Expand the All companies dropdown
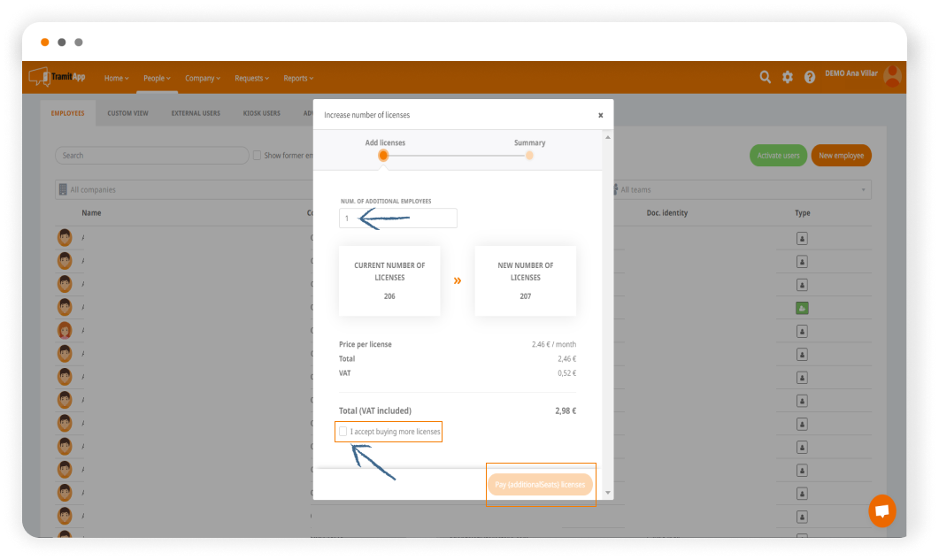Viewport: 939px width, 560px height. click(177, 189)
